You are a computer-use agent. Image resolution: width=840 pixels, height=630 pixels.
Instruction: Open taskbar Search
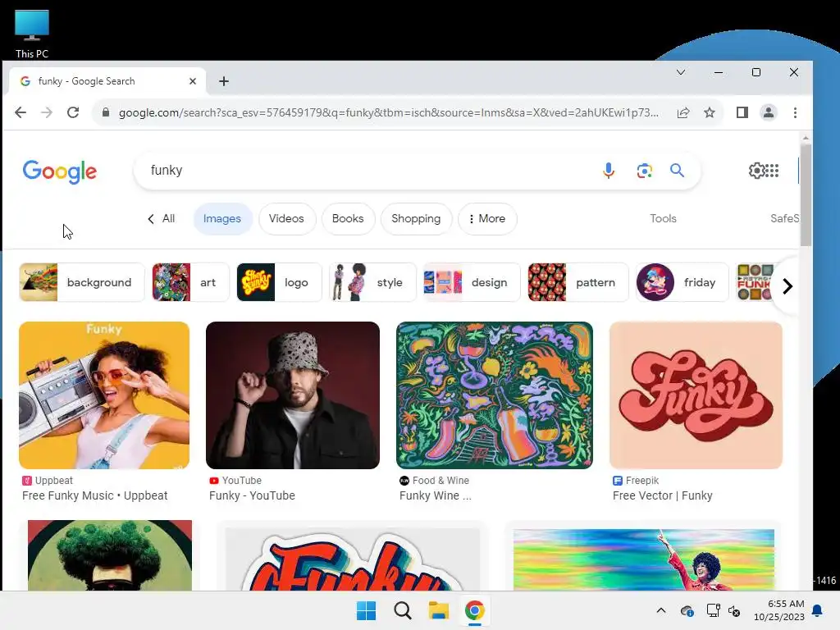tap(402, 610)
